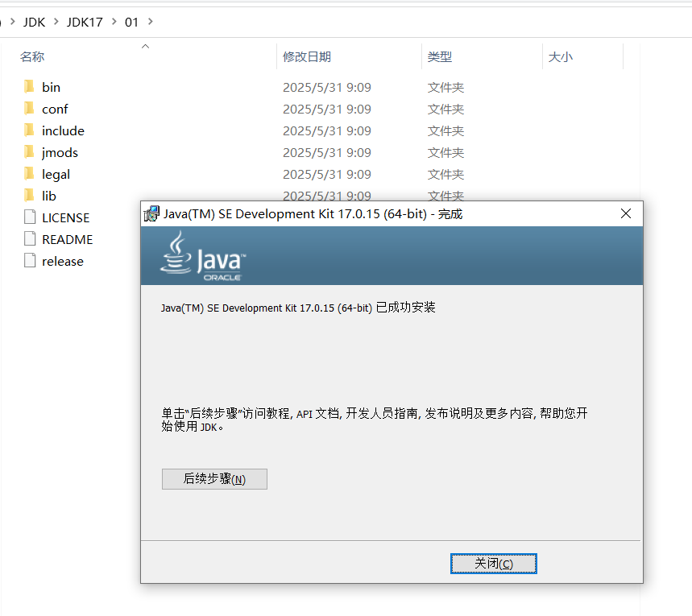The image size is (692, 616).
Task: Select the release file name
Action: pos(63,261)
